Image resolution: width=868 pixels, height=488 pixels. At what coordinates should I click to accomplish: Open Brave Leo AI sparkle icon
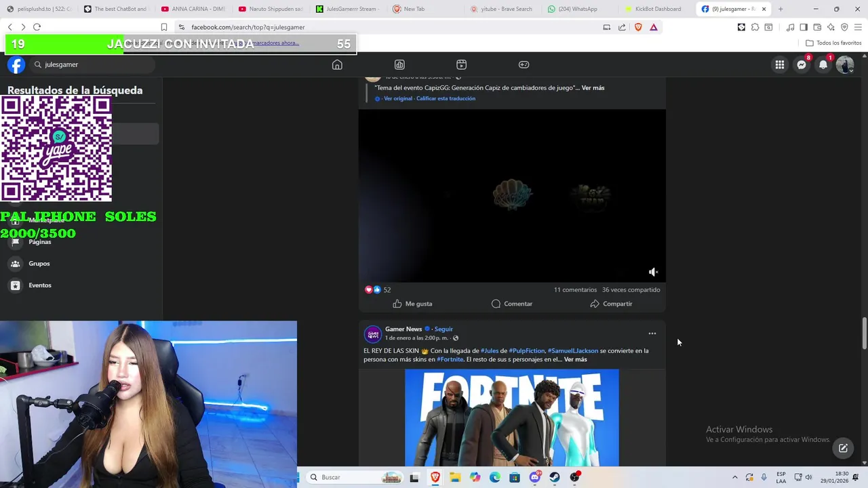pyautogui.click(x=831, y=27)
